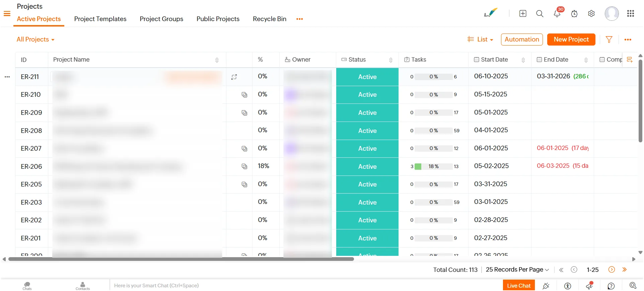Screen dimensions: 644x291
Task: Open the accessibility icon in bottom bar
Action: click(567, 286)
